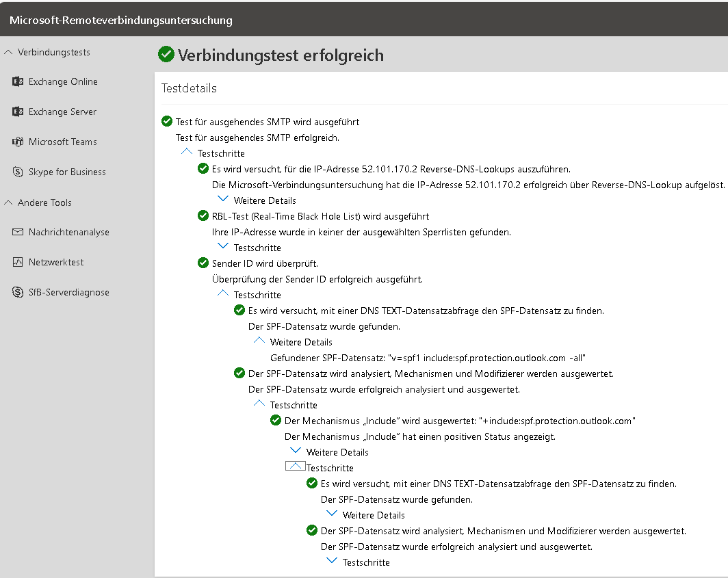Click green check for ausgehendes SMTP test
The width and height of the screenshot is (728, 578).
click(167, 122)
